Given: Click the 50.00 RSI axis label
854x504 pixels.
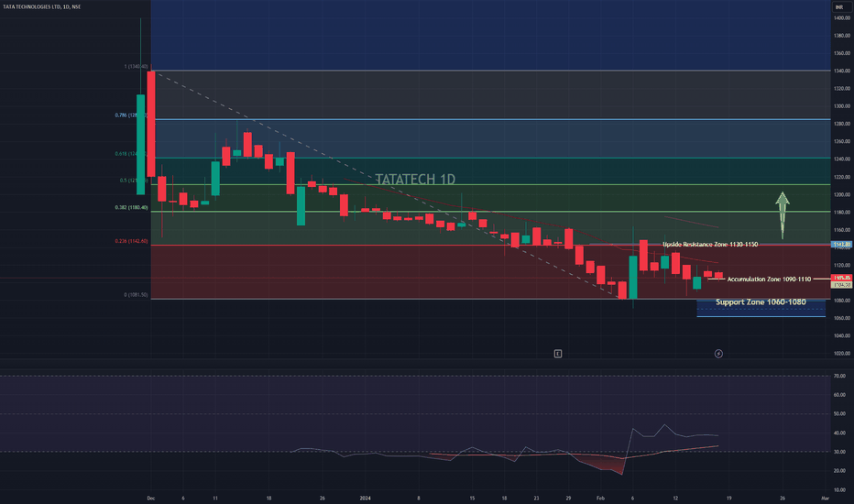Looking at the screenshot, I should (x=839, y=414).
